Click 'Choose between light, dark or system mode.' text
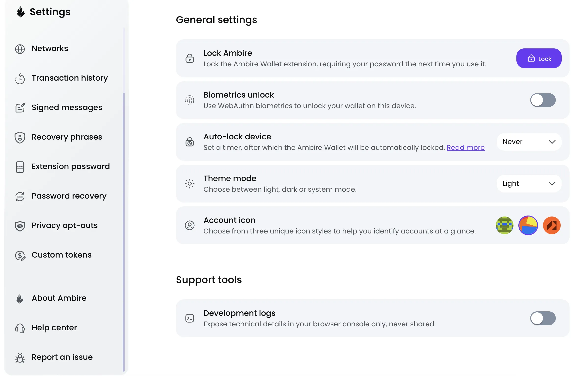The image size is (588, 376). click(280, 189)
